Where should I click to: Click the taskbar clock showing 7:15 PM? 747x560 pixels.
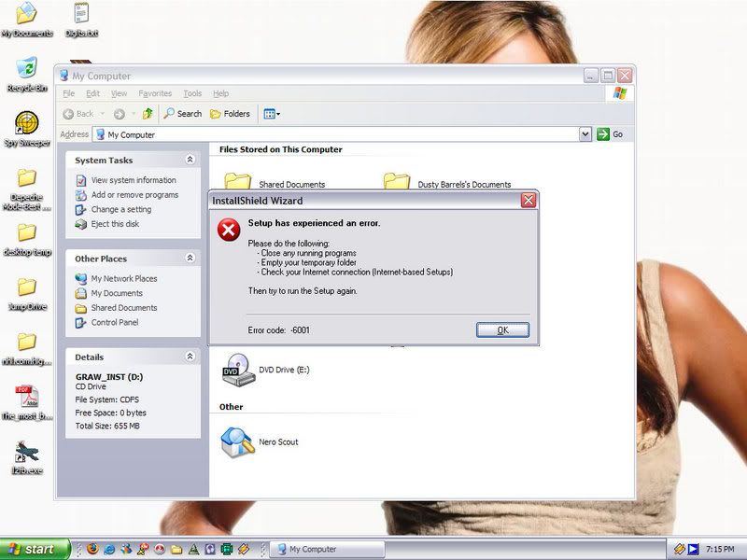[x=720, y=549]
